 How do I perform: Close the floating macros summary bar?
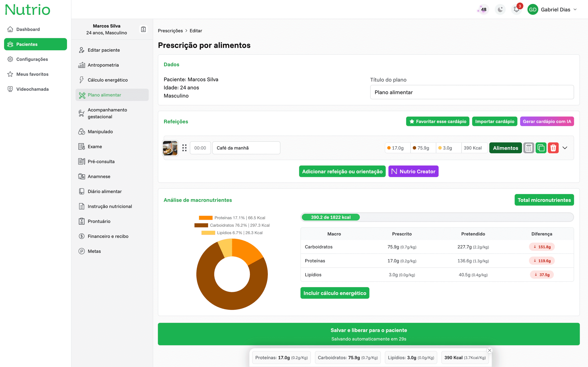click(490, 350)
